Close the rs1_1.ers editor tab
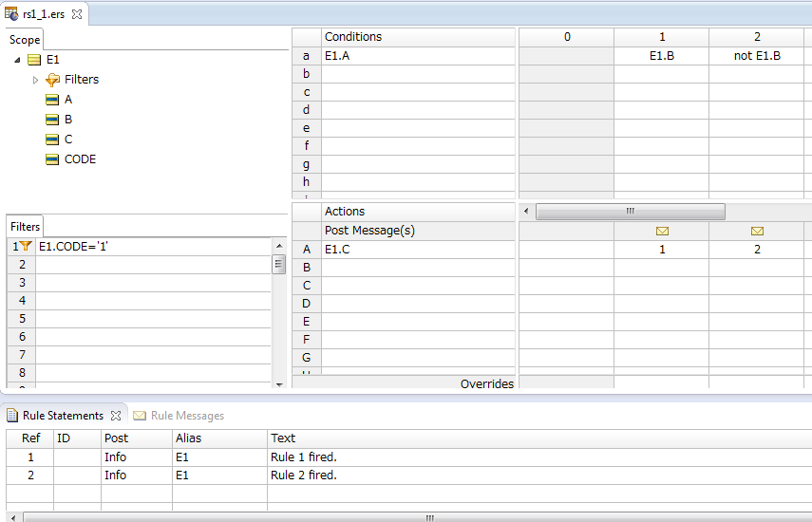The height and width of the screenshot is (522, 812). coord(77,14)
